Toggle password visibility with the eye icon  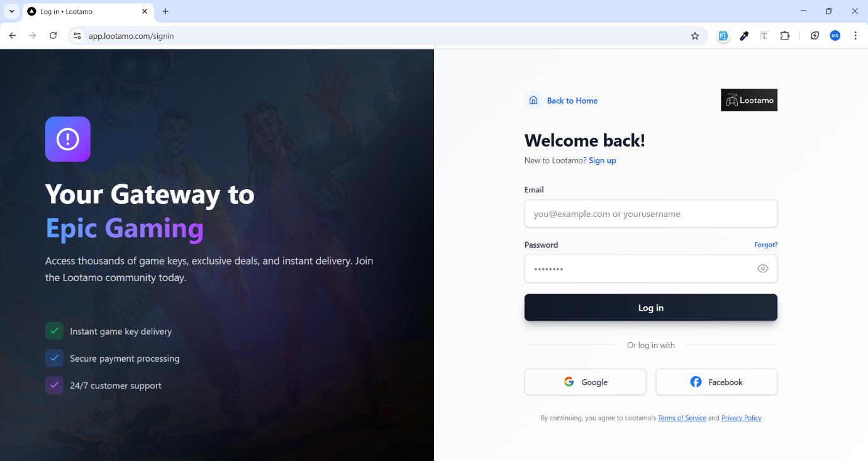[x=762, y=268]
